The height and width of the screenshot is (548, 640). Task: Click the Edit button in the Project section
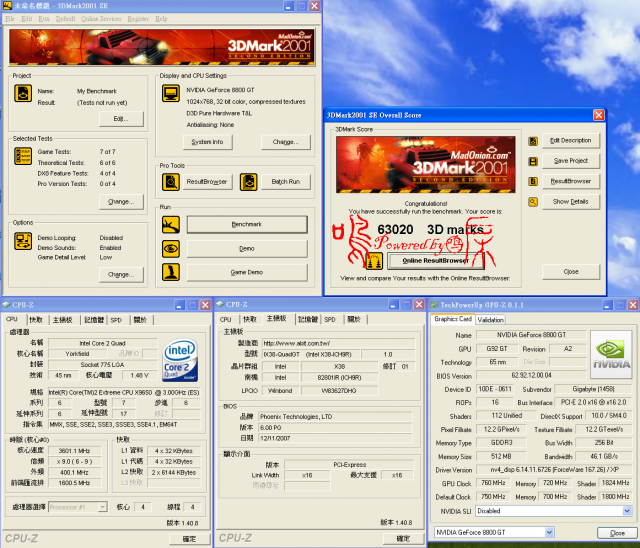pyautogui.click(x=121, y=119)
